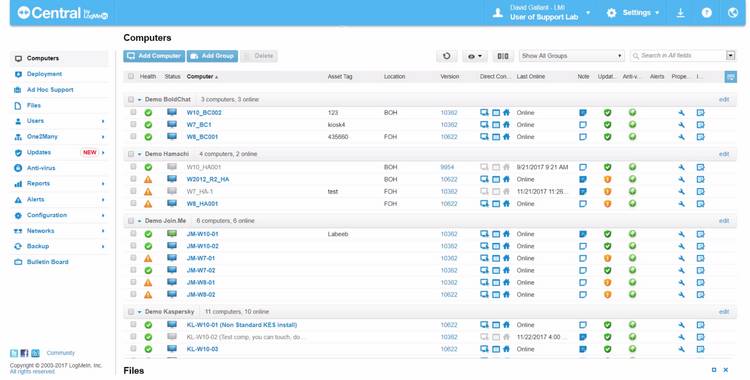Screen dimensions: 750x380
Task: Expand the user account dropdown arrow
Action: pos(588,13)
